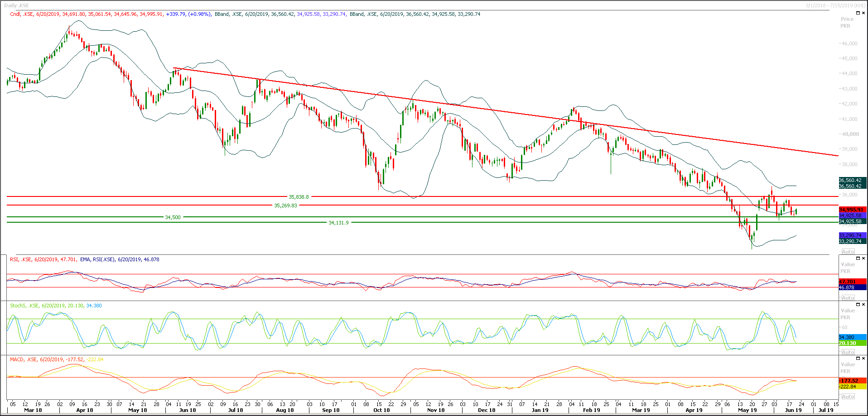Select the Daily .KSE chart title
The image size is (868, 416).
pyautogui.click(x=16, y=5)
